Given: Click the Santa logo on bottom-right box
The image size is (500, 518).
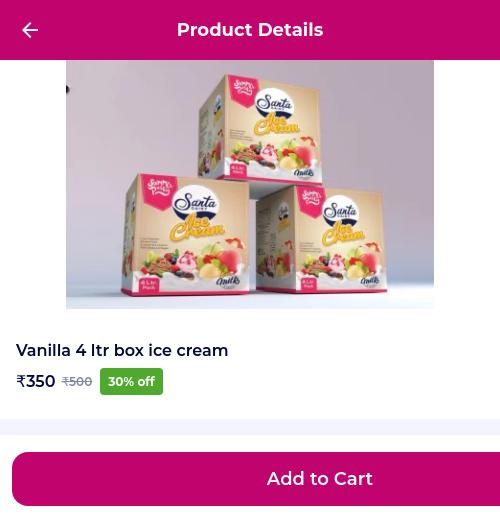Looking at the screenshot, I should (x=340, y=212).
